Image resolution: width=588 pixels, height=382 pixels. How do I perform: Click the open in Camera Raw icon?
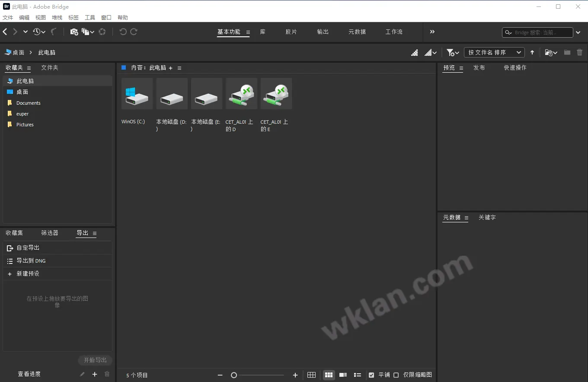pyautogui.click(x=102, y=32)
